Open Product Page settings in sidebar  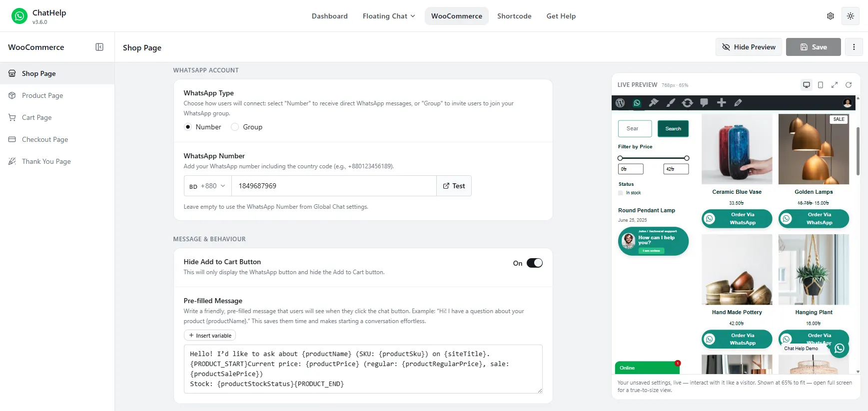coord(57,95)
